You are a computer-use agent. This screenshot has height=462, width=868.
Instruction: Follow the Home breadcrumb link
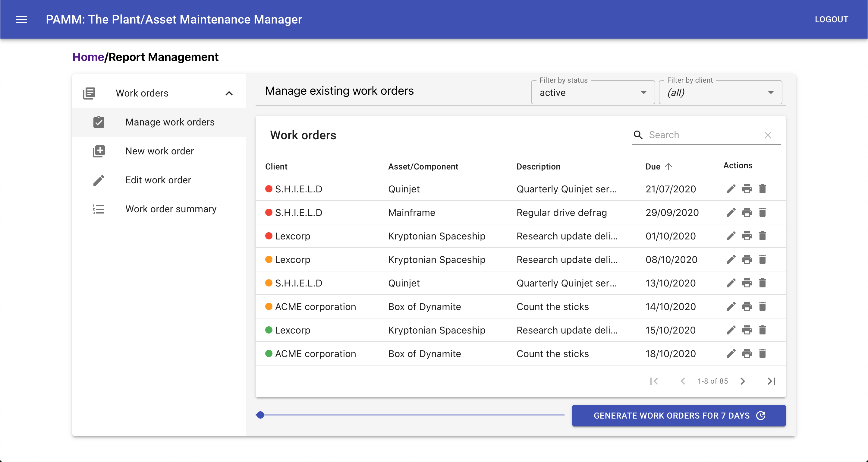tap(88, 57)
